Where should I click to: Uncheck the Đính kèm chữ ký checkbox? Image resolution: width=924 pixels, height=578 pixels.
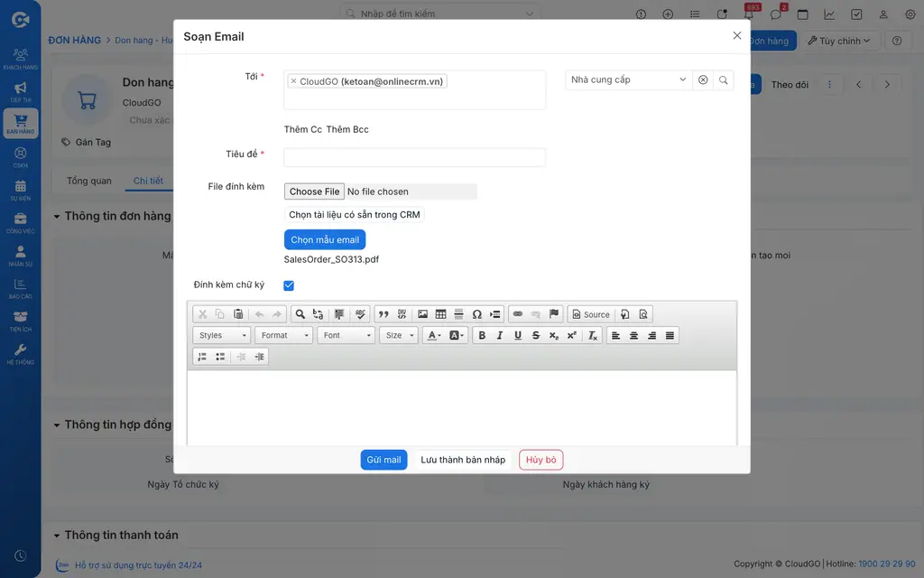(x=289, y=285)
